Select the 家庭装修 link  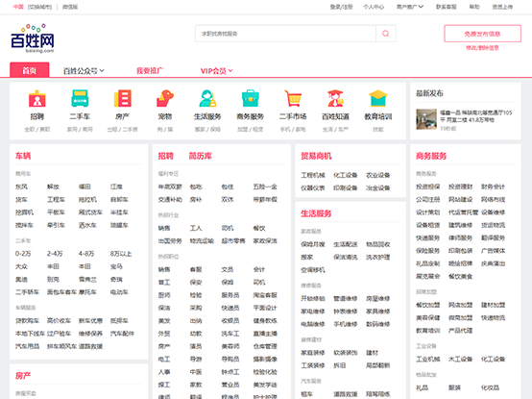click(x=313, y=353)
